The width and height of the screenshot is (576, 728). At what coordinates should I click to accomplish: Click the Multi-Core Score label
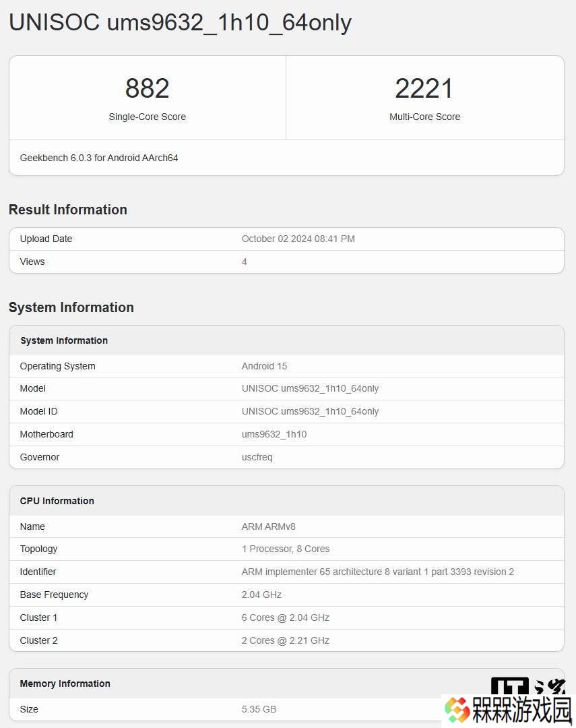424,117
